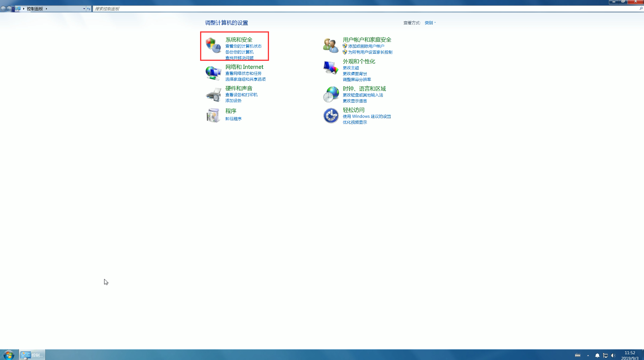Open 添加设备 link
Viewport: 644px width, 360px height.
(233, 100)
